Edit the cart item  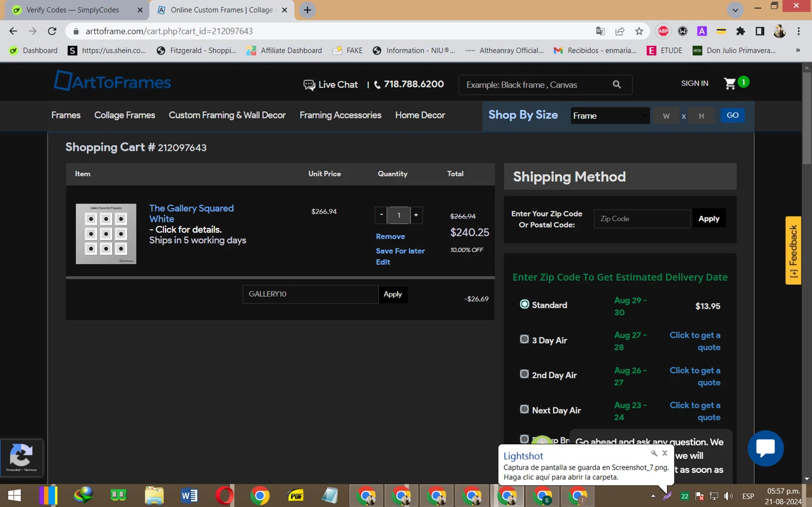[x=383, y=262]
